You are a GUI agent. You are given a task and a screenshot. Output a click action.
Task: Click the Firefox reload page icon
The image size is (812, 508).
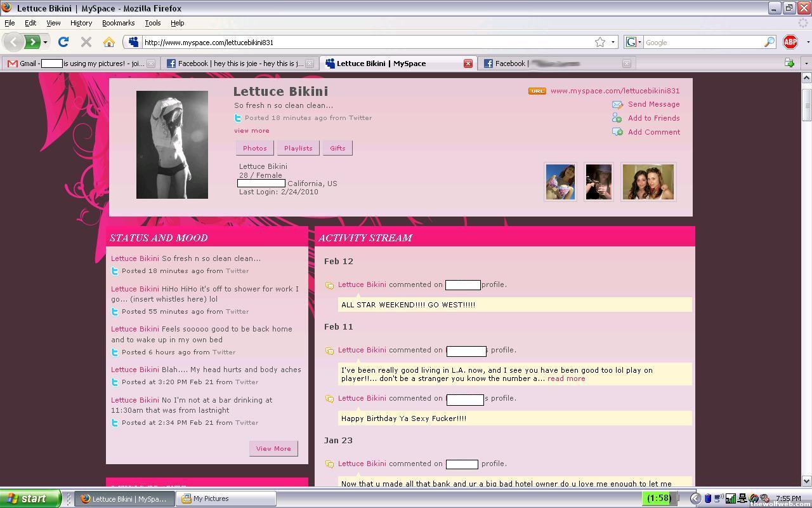click(63, 42)
